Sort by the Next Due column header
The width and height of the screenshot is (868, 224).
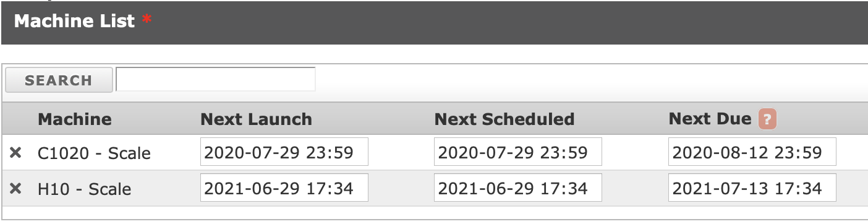point(710,119)
